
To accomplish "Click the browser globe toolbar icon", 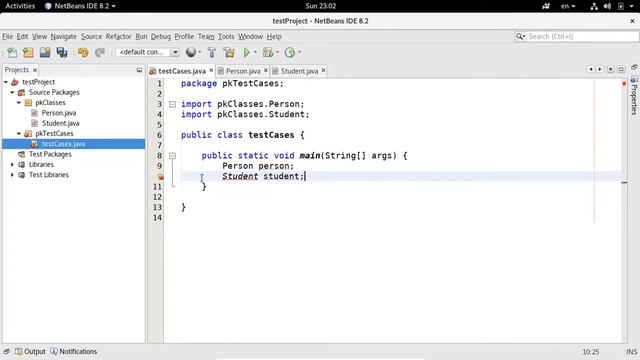I will 190,52.
